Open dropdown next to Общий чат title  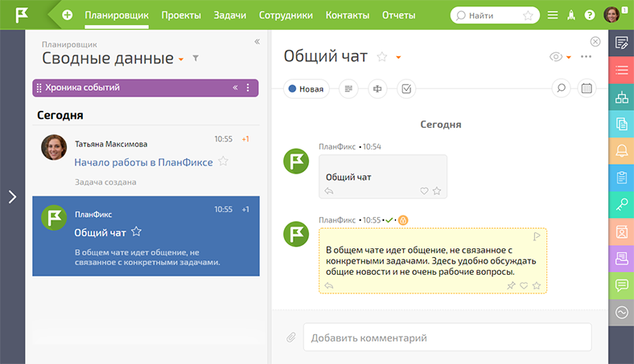tap(398, 57)
